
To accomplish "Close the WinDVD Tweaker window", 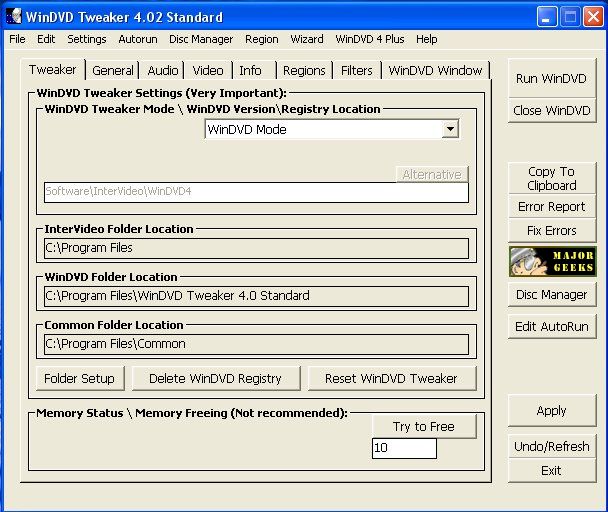I will 593,17.
